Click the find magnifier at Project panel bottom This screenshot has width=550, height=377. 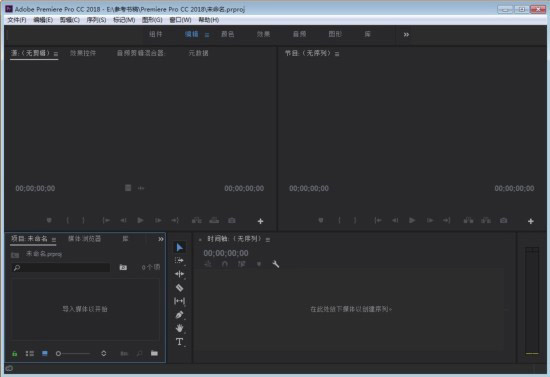tap(140, 354)
